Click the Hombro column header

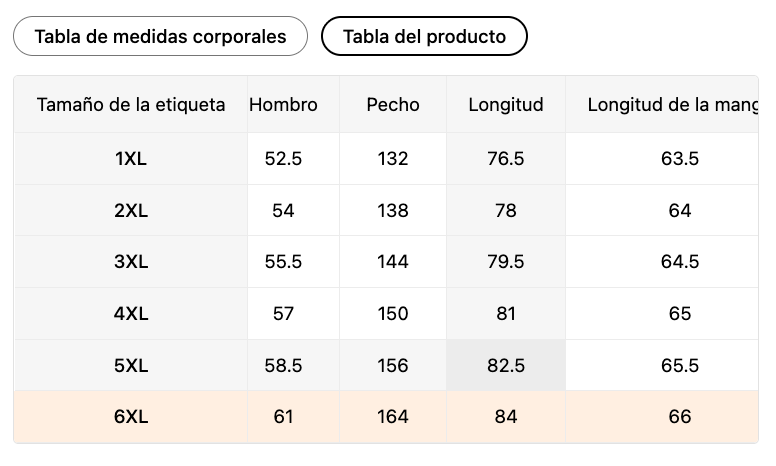point(283,104)
